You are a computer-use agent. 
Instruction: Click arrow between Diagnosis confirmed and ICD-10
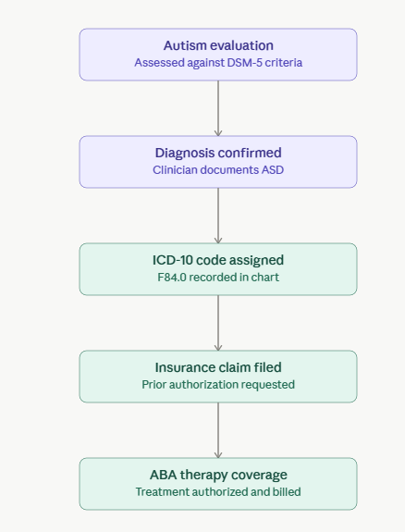click(x=218, y=216)
